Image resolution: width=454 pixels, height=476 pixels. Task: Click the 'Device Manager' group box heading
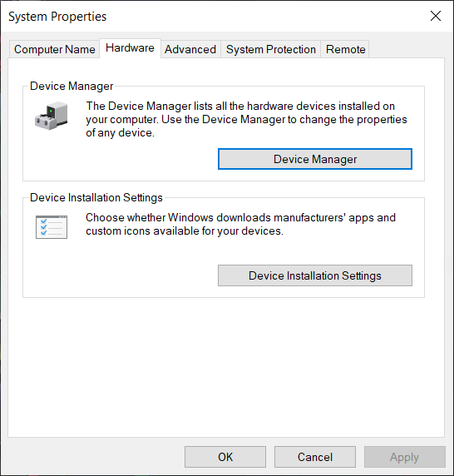click(x=72, y=86)
